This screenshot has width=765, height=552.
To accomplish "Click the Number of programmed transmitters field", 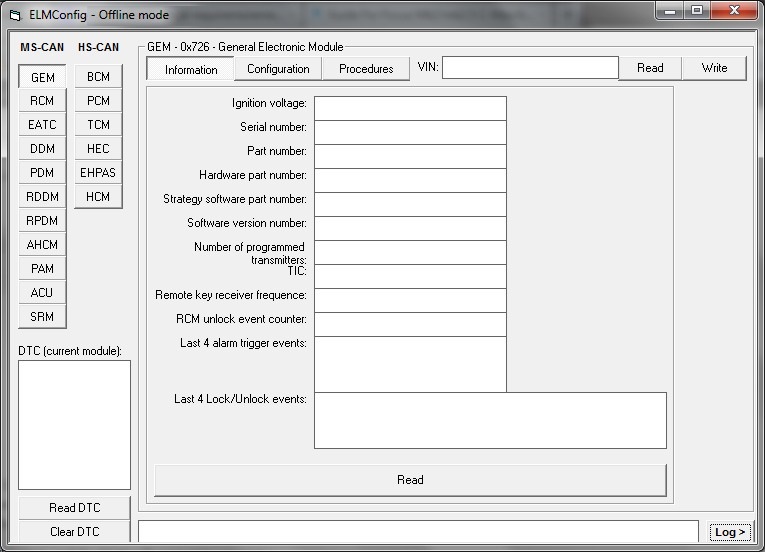I will point(410,252).
